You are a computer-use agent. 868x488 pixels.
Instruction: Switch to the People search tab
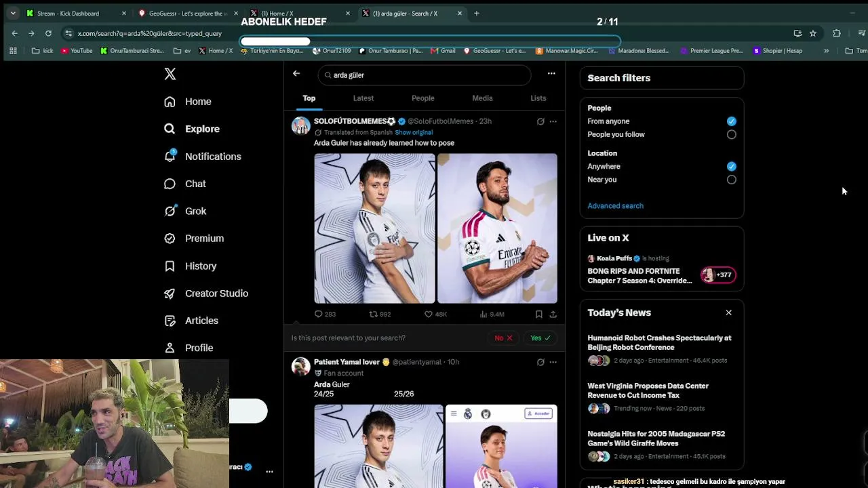point(423,98)
